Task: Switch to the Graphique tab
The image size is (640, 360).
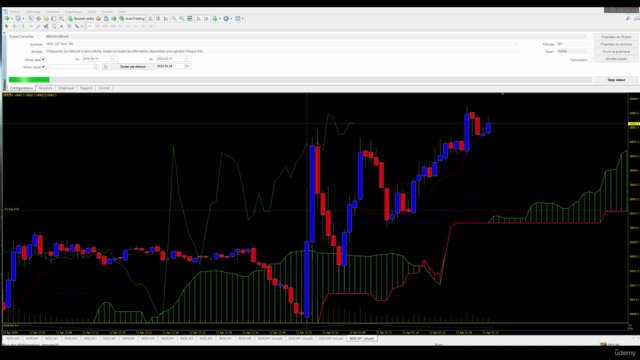Action: point(66,88)
